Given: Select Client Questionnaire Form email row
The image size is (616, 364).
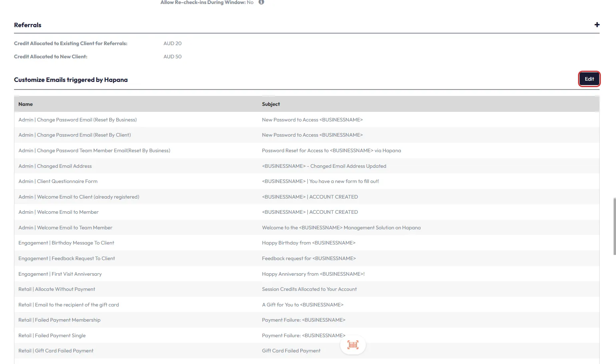Looking at the screenshot, I should [x=58, y=181].
